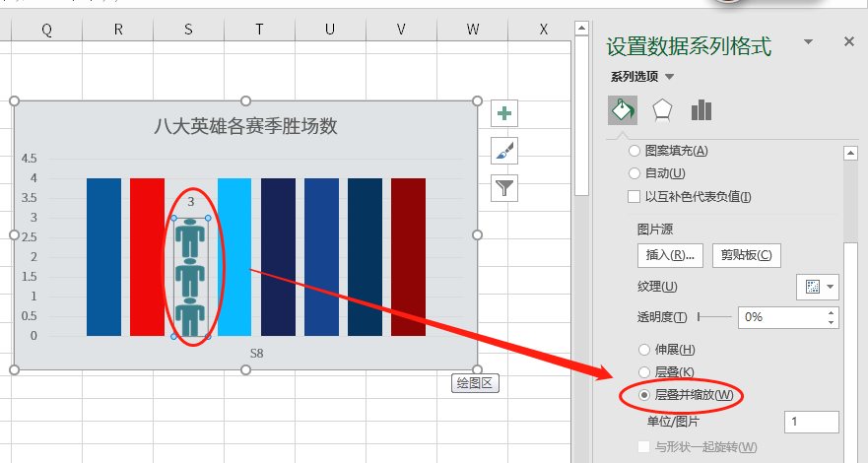This screenshot has height=463, width=868.
Task: Click the data label 3
Action: [191, 202]
